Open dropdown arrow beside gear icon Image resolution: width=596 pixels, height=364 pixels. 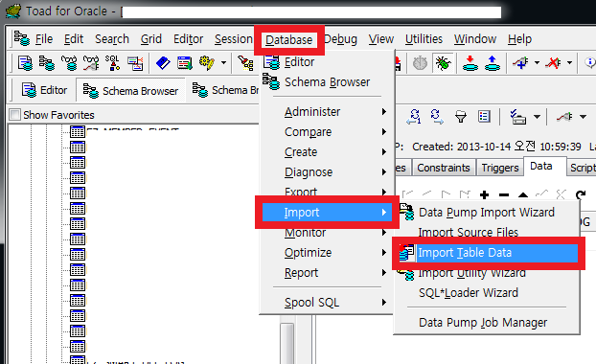coord(224,63)
